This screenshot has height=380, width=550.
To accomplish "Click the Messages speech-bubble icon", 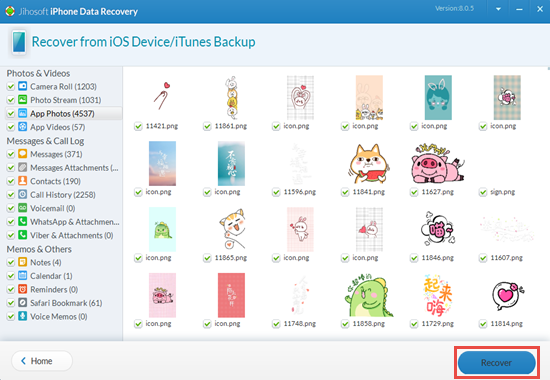I will pyautogui.click(x=22, y=154).
